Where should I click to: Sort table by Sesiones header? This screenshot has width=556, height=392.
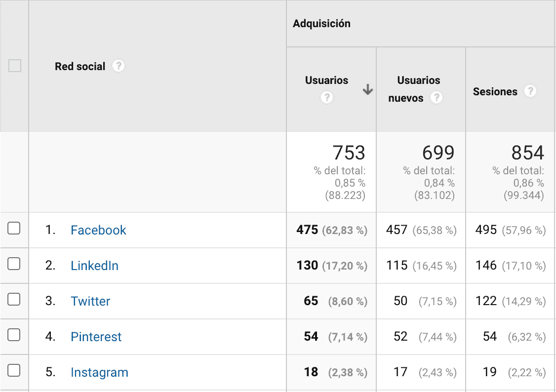coord(495,92)
